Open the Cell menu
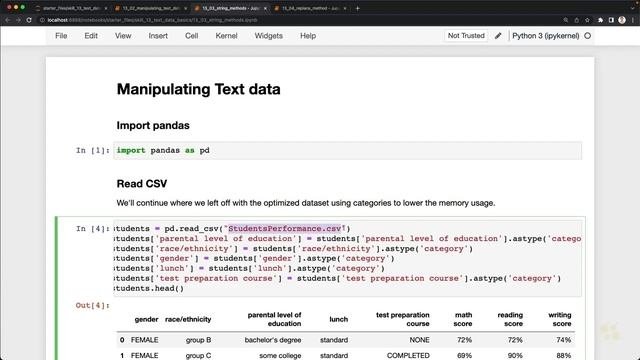The height and width of the screenshot is (360, 640). [191, 36]
